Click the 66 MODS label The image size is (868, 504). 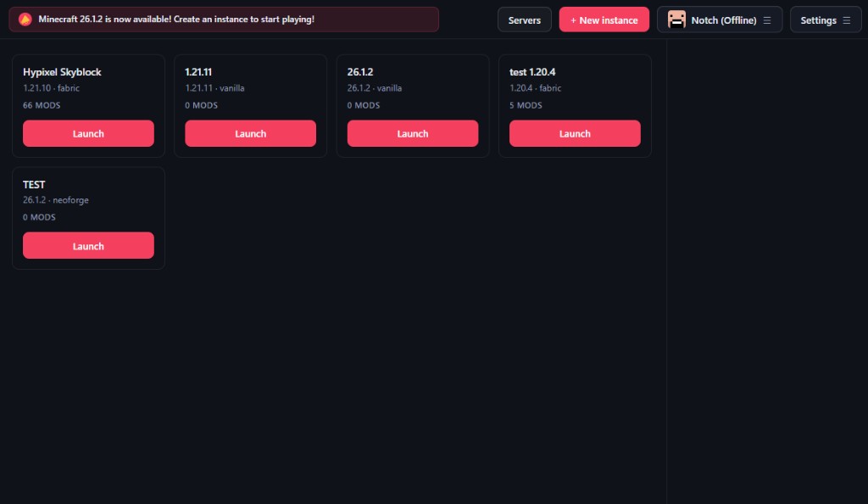pyautogui.click(x=42, y=105)
